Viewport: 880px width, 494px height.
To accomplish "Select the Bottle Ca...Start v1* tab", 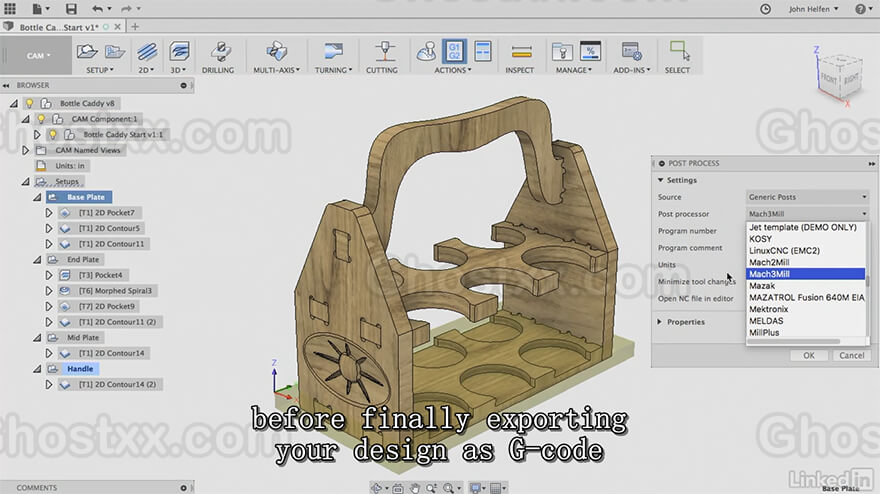I will click(59, 27).
